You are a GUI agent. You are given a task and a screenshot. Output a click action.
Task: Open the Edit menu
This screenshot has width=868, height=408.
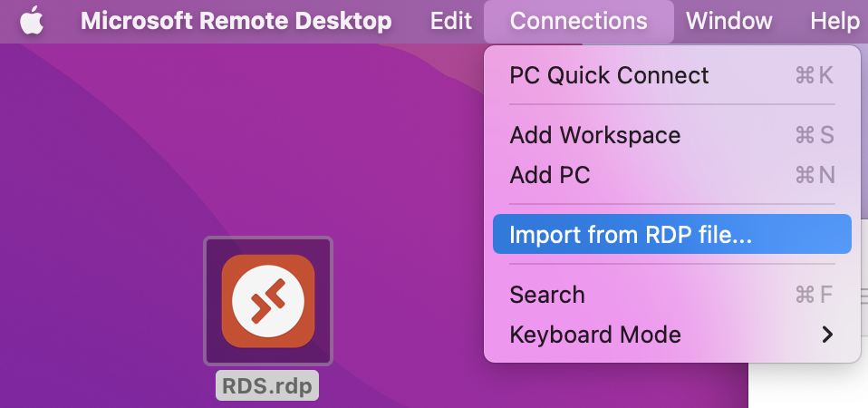pos(450,21)
